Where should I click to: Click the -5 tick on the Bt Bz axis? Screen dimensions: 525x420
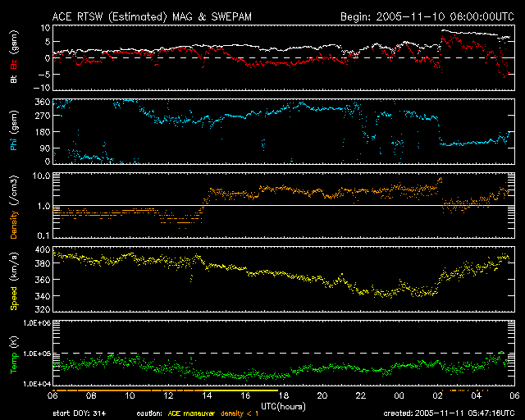pyautogui.click(x=44, y=75)
